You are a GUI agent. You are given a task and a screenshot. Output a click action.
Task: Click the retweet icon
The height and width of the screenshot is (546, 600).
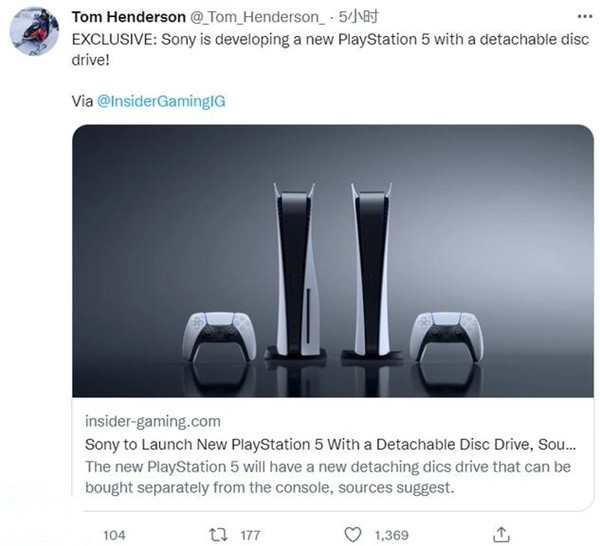coord(216,535)
